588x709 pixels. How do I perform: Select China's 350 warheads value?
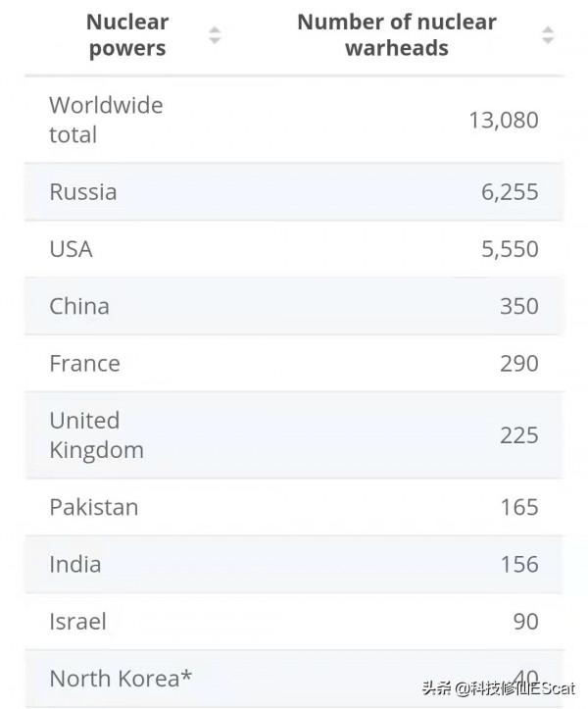(x=518, y=306)
